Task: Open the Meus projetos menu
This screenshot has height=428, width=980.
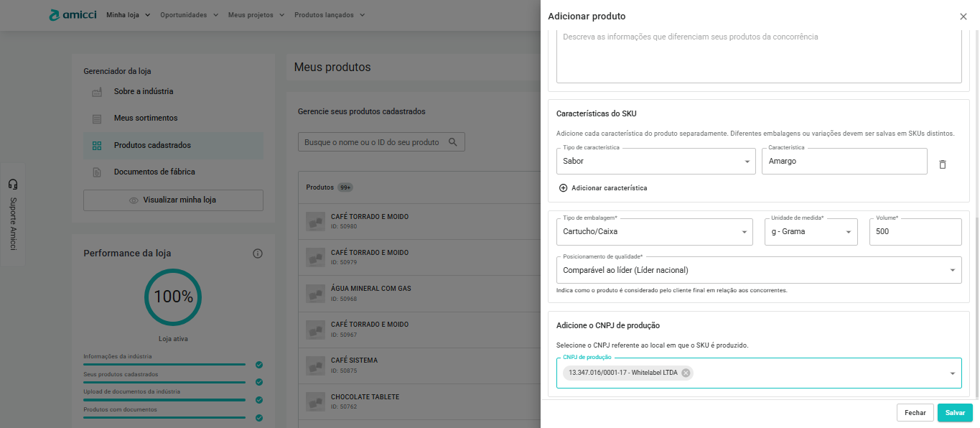Action: [255, 15]
